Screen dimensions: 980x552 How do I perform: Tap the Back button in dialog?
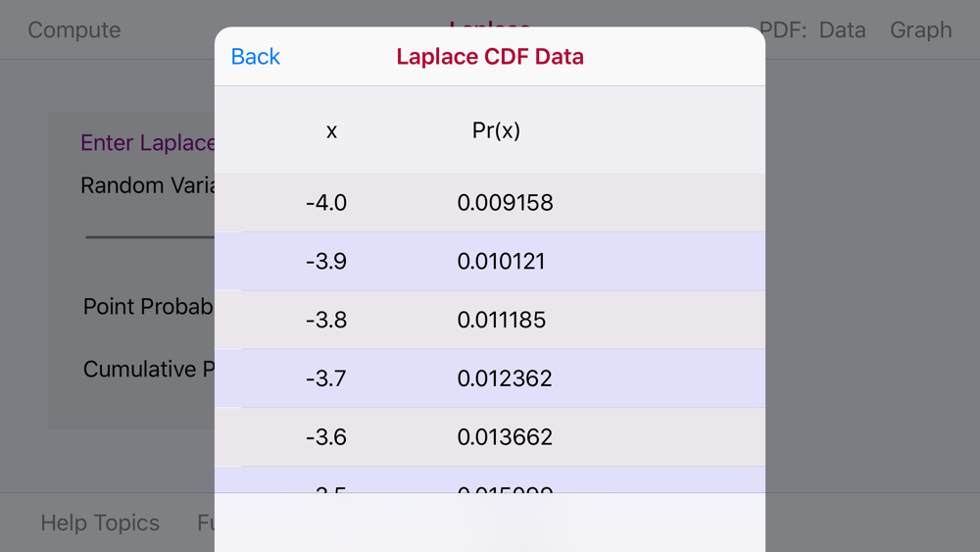coord(255,57)
